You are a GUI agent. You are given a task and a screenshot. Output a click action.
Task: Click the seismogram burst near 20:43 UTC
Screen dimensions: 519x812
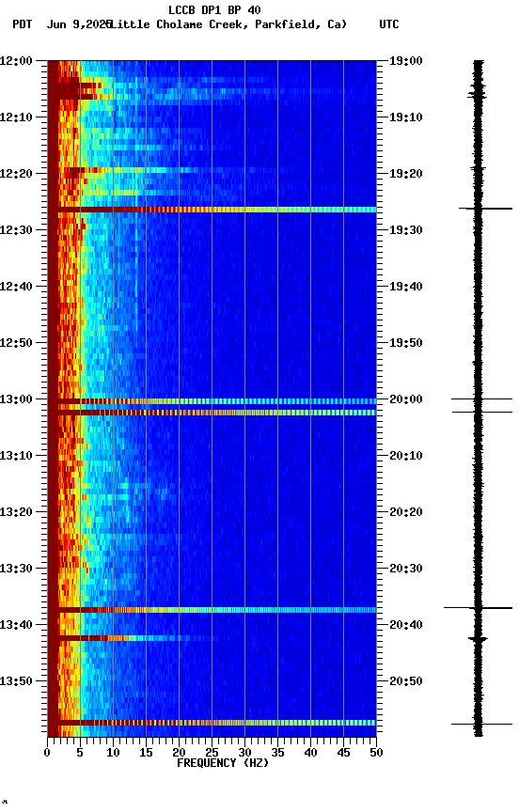click(x=478, y=640)
